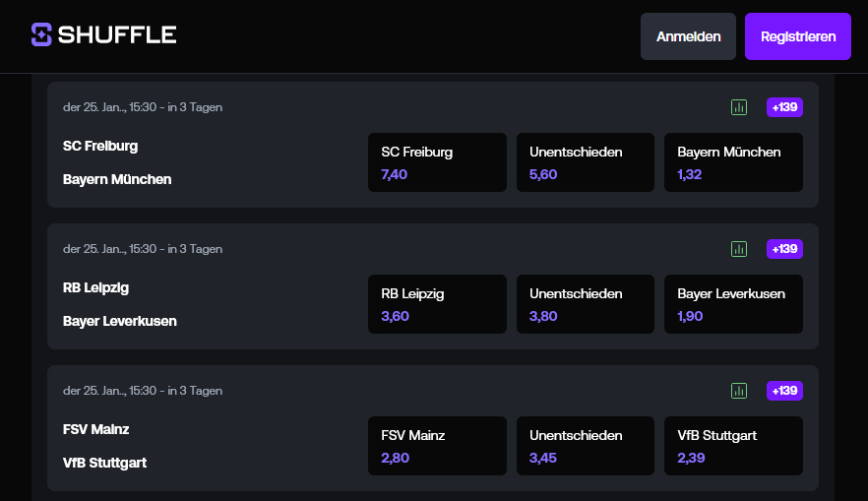Click the Registrieren button
Image resolution: width=868 pixels, height=501 pixels.
[x=798, y=36]
